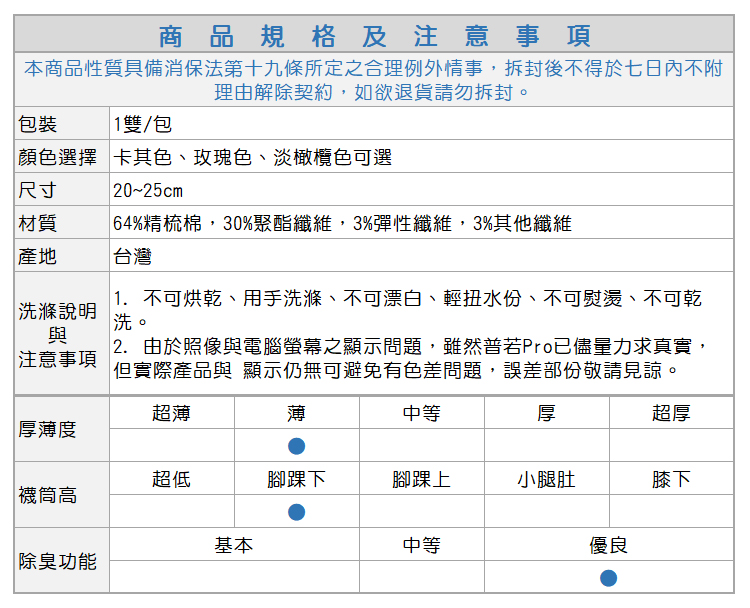Click the 超薄 column header

pyautogui.click(x=172, y=413)
